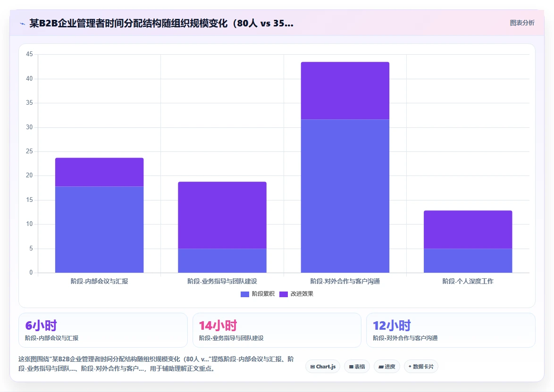
Task: Click the 14小时 data card value
Action: pyautogui.click(x=218, y=325)
